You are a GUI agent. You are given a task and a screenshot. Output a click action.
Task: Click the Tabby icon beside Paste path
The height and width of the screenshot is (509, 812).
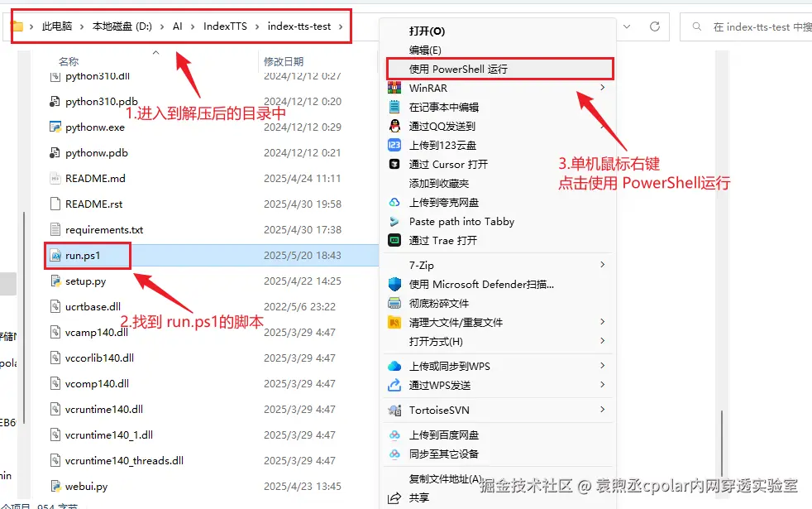[x=394, y=221]
